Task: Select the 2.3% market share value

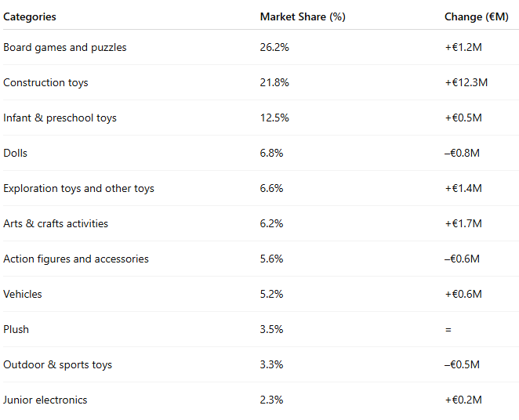Action: (x=271, y=400)
